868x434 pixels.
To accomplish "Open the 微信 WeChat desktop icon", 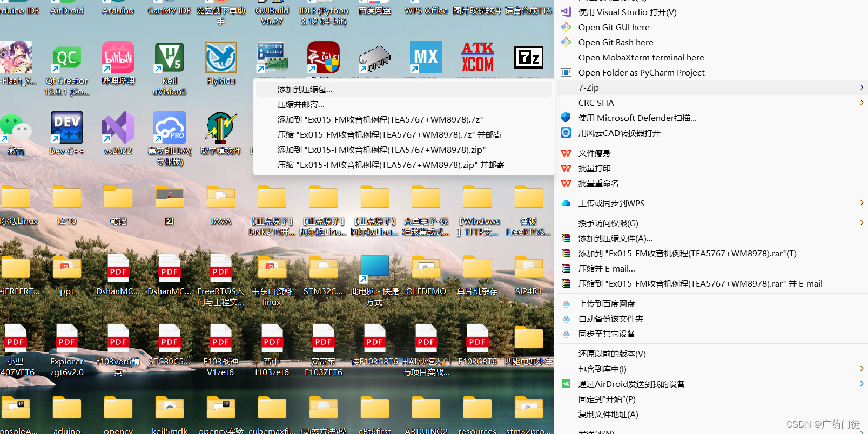I will pyautogui.click(x=15, y=128).
